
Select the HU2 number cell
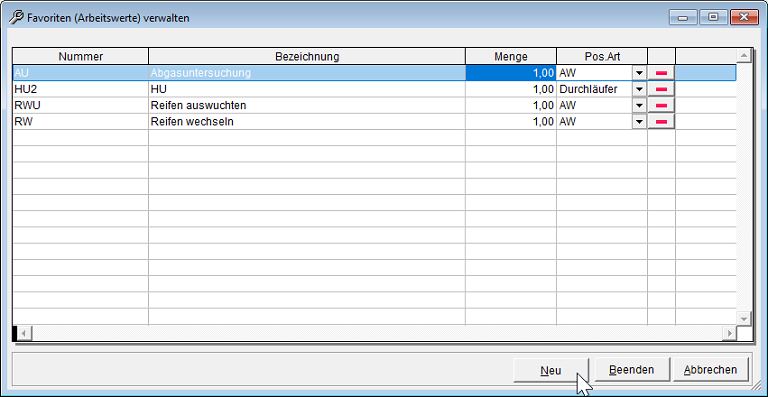[81, 89]
